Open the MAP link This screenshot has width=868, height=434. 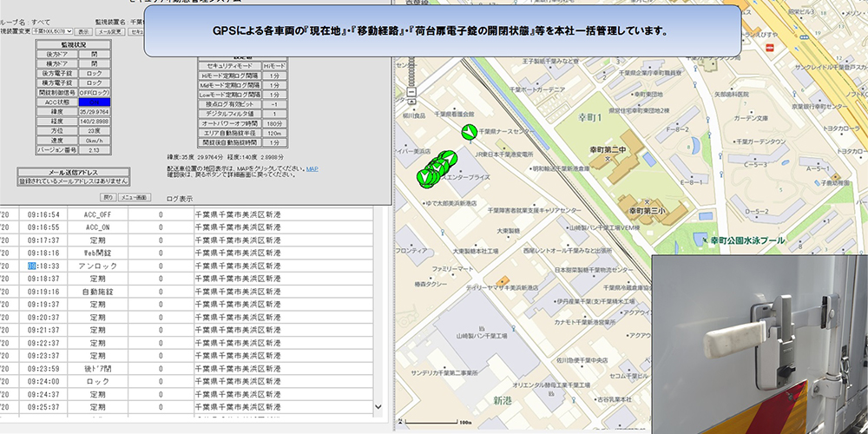312,169
